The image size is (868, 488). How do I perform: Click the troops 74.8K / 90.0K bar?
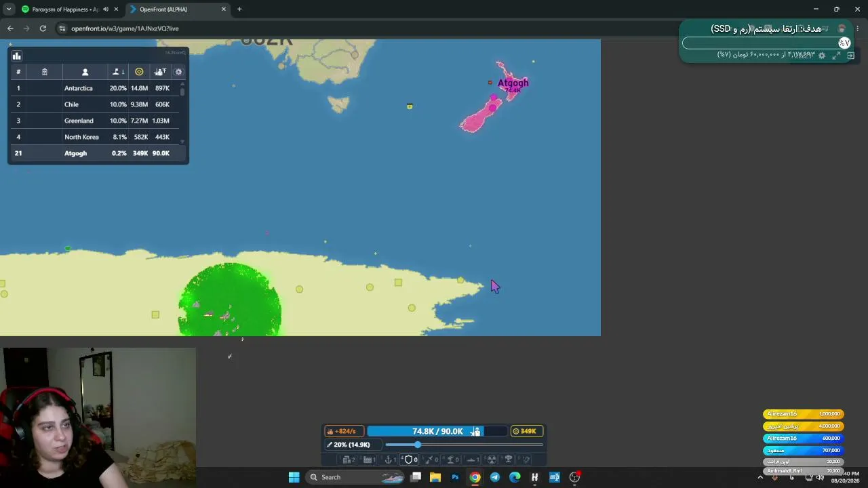click(437, 431)
